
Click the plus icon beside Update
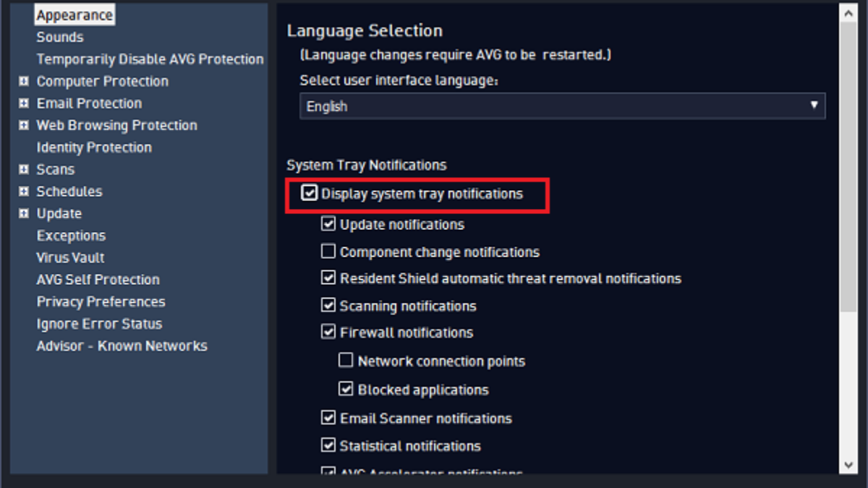24,214
